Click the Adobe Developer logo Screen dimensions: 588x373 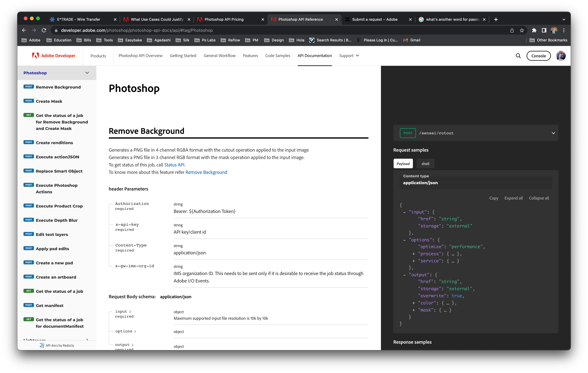click(x=54, y=56)
